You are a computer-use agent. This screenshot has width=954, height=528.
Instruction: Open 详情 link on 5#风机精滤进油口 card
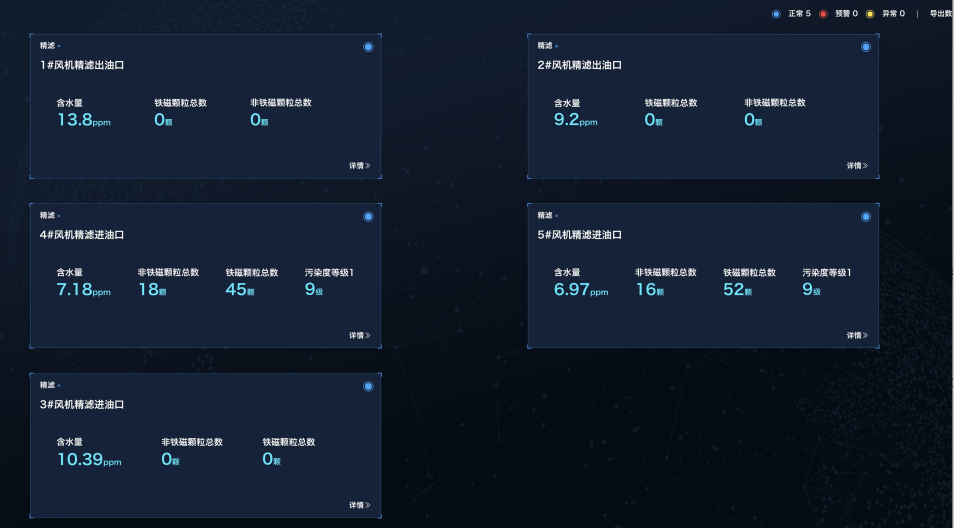(x=857, y=336)
